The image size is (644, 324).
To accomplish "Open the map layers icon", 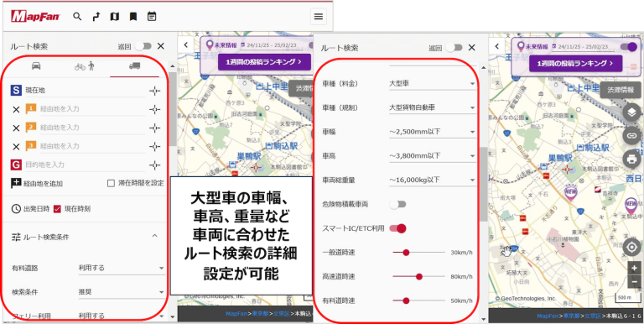I will (632, 112).
